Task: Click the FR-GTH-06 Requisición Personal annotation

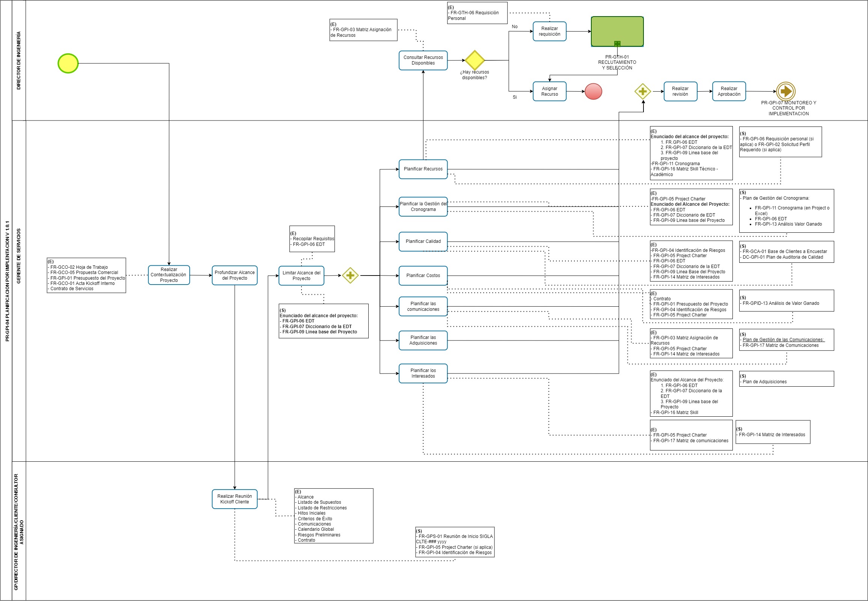Action: tap(478, 13)
